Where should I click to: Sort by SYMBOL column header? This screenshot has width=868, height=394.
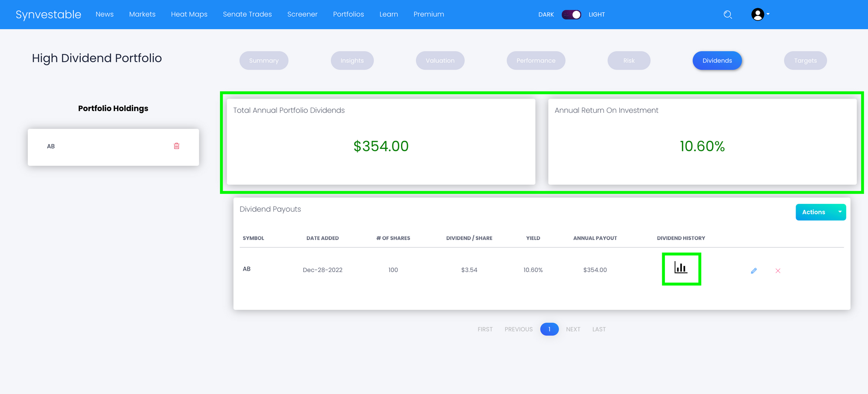253,238
